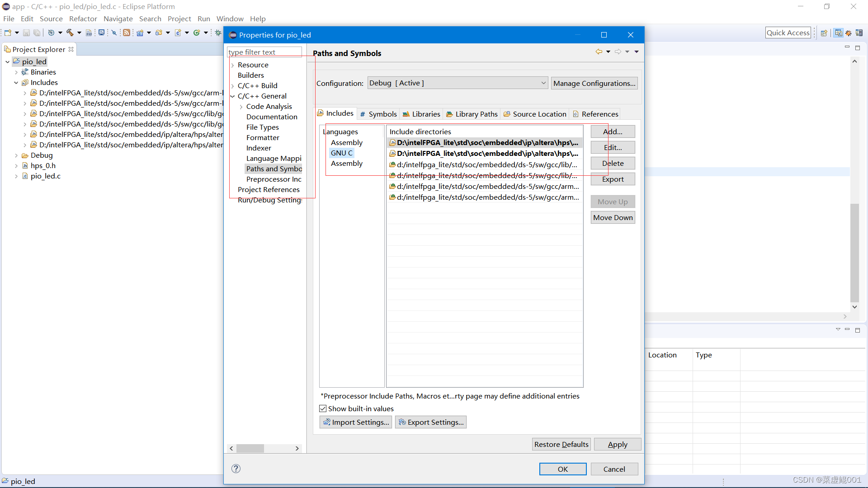Click the Apply button
Image resolution: width=868 pixels, height=488 pixels.
(617, 444)
